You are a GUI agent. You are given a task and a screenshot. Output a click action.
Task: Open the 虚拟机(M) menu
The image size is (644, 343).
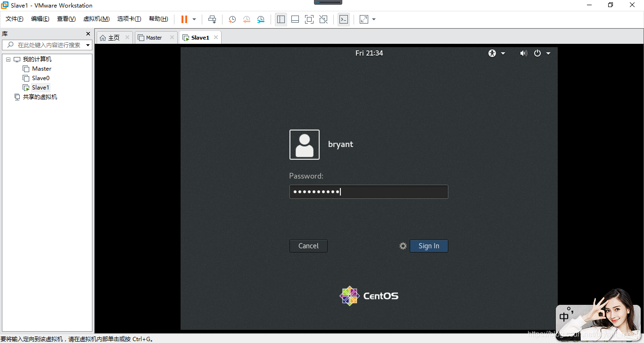coord(96,19)
